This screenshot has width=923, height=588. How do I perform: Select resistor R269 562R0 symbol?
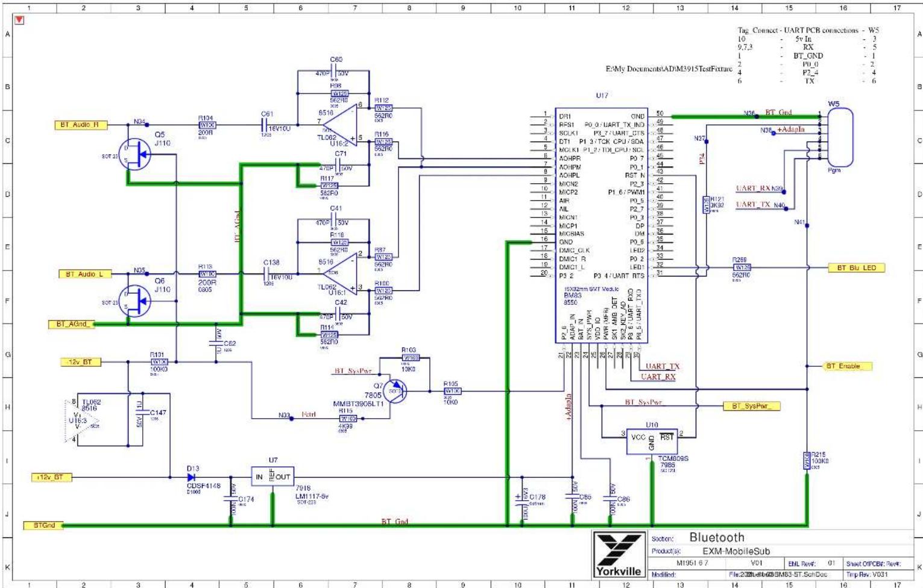pyautogui.click(x=742, y=267)
